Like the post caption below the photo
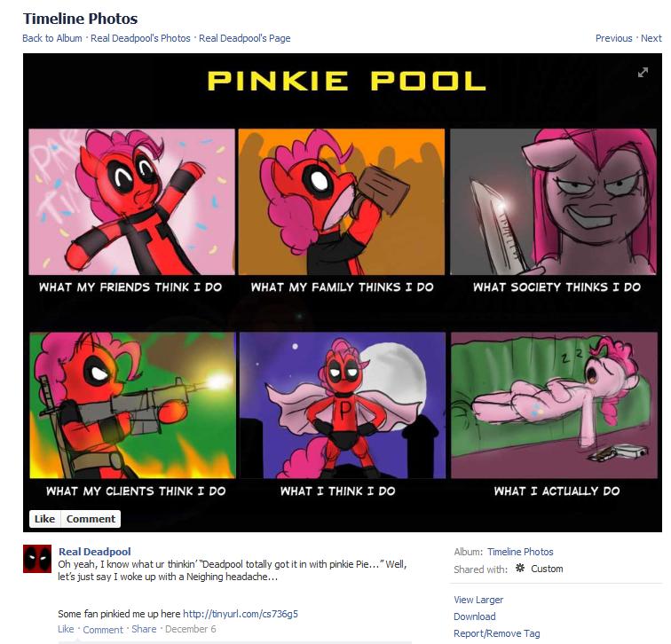 [x=66, y=629]
